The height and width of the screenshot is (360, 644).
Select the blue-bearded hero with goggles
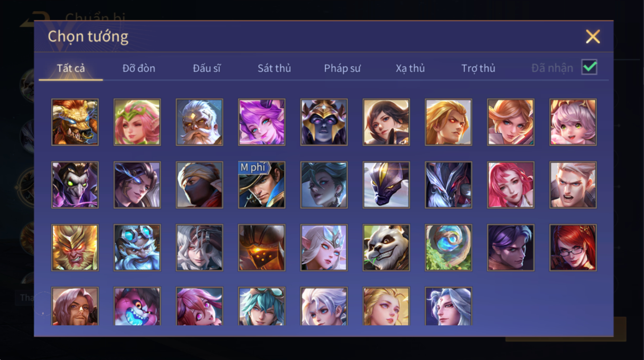point(137,248)
